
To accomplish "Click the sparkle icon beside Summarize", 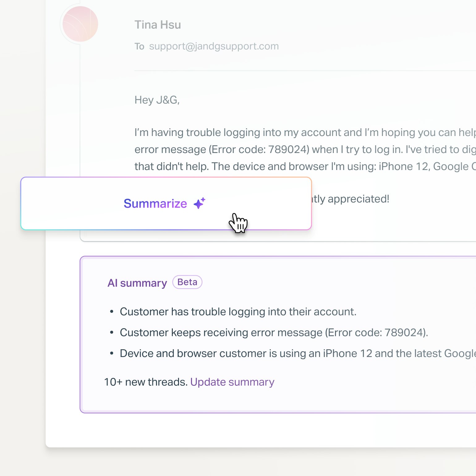I will (199, 203).
